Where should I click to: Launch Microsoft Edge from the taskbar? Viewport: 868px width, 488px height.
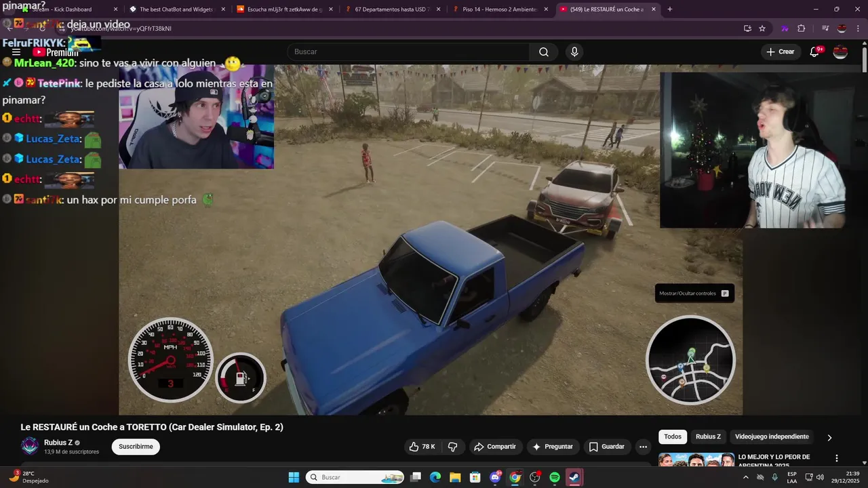tap(435, 477)
